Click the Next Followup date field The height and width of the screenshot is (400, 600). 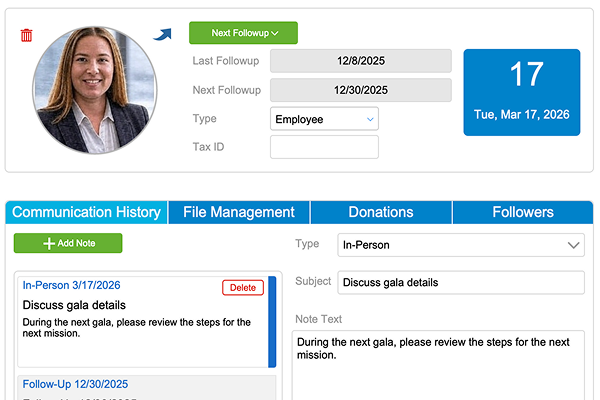tap(360, 90)
